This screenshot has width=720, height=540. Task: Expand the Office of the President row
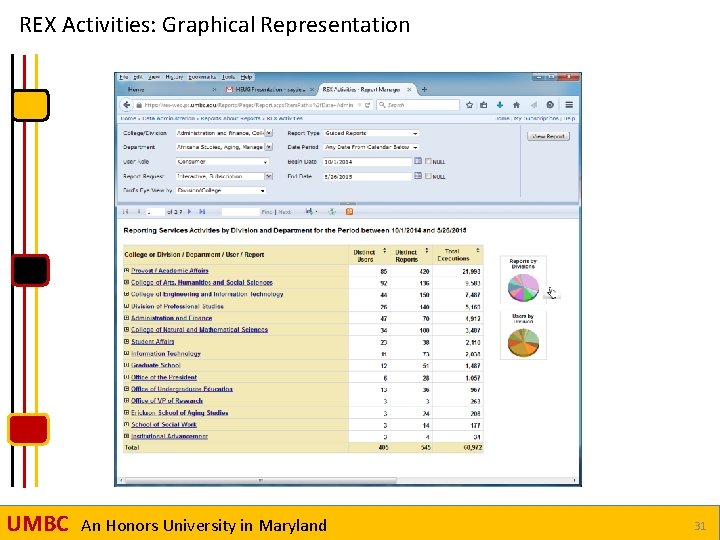[127, 377]
